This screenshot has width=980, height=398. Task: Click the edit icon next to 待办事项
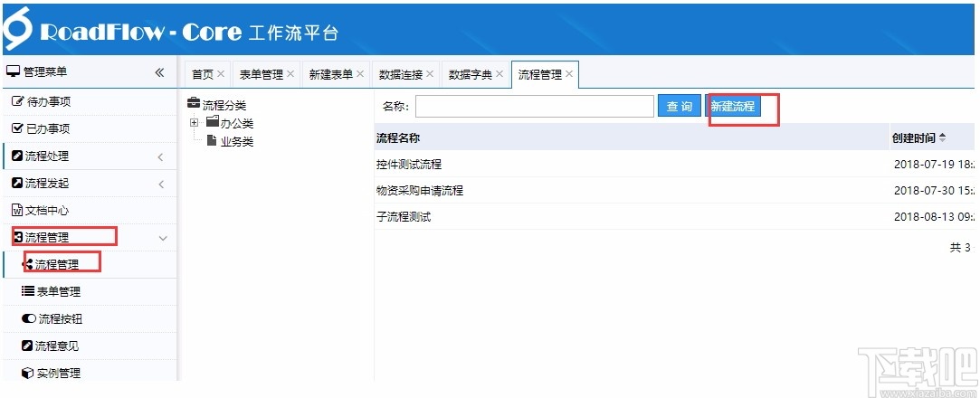coord(18,102)
